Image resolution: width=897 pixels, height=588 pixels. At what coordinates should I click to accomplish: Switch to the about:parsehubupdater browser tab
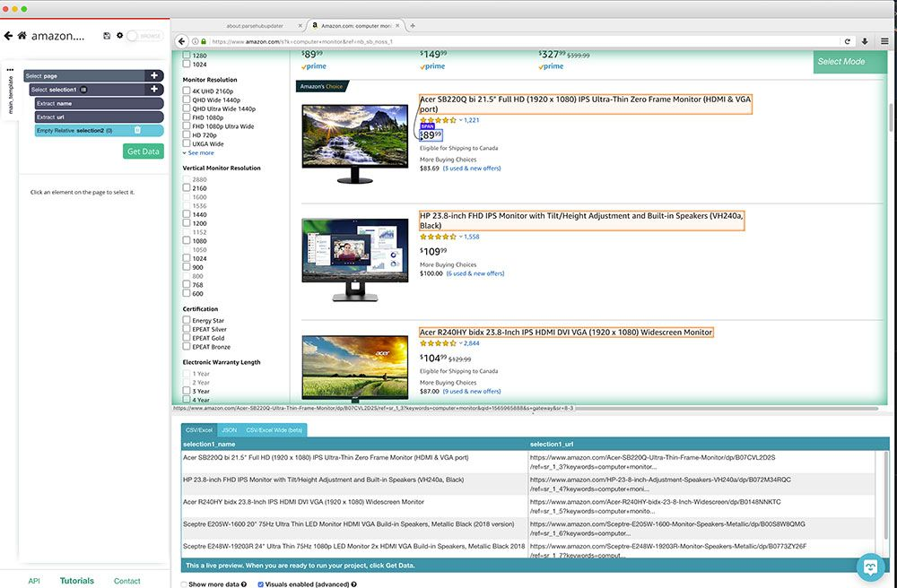(x=255, y=26)
